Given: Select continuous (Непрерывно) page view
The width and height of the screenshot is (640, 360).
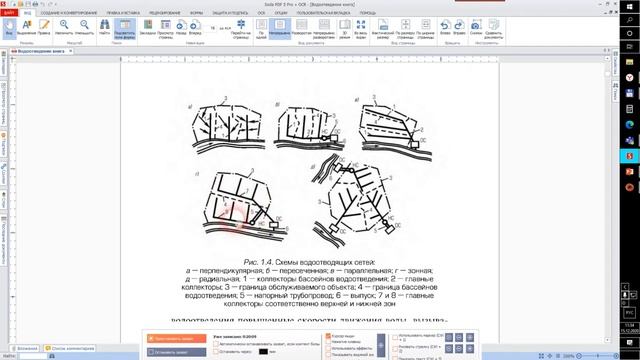Looking at the screenshot, I should coord(280,29).
